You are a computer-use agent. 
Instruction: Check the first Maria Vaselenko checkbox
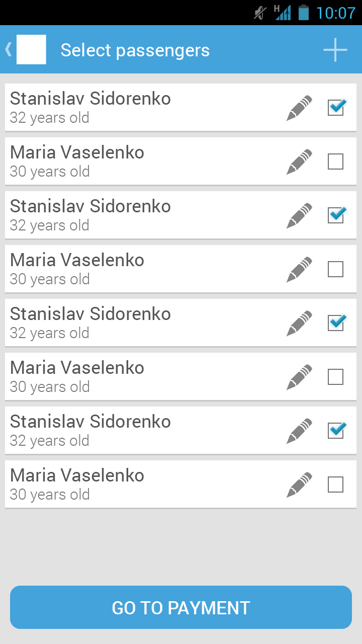click(335, 162)
